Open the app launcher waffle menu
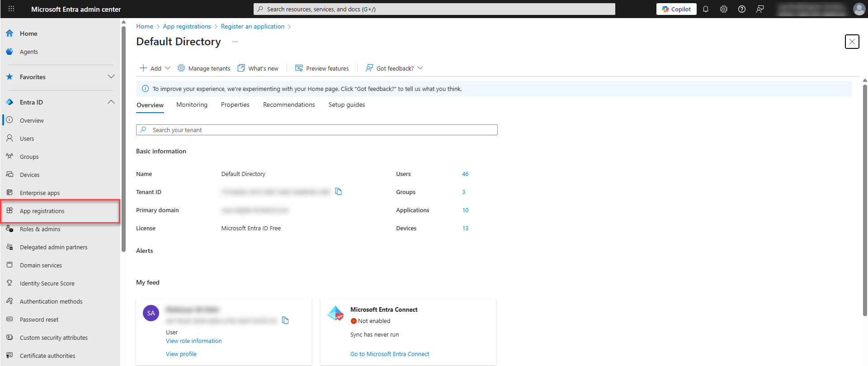The image size is (868, 366). 11,9
